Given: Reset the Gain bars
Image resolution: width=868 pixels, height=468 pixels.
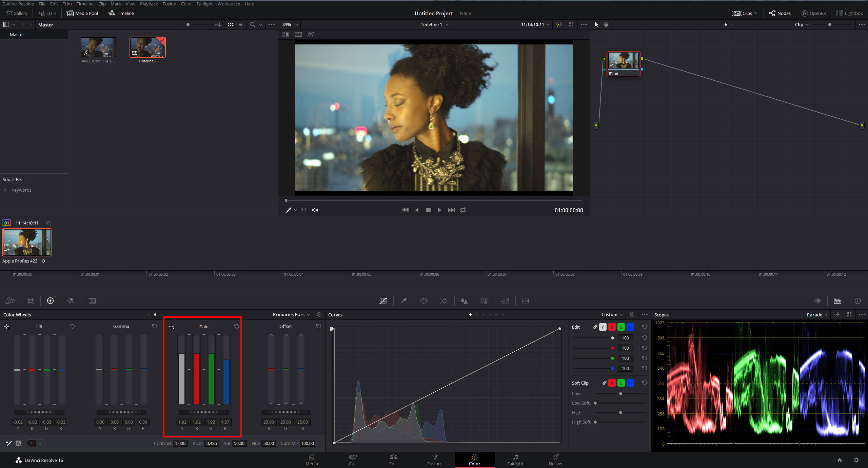Looking at the screenshot, I should pos(237,326).
